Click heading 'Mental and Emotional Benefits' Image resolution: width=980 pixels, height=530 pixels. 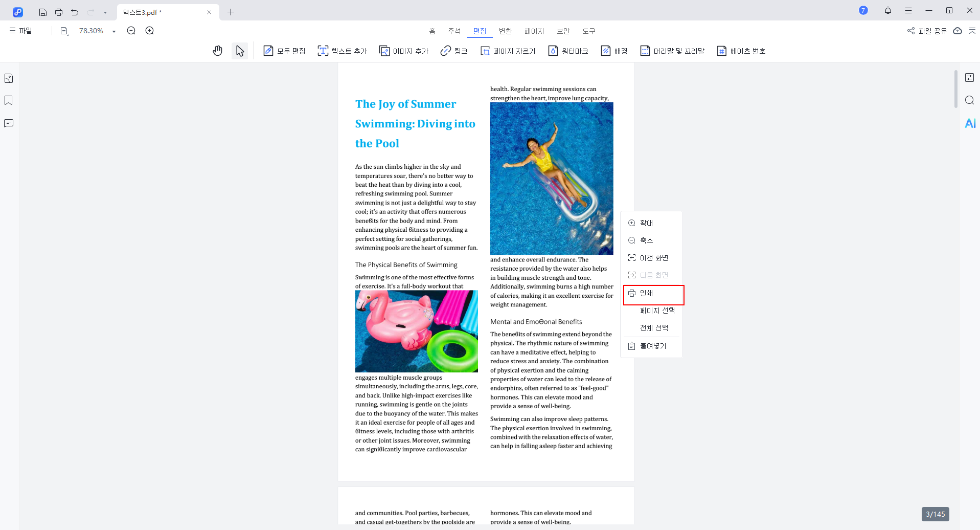pyautogui.click(x=536, y=322)
